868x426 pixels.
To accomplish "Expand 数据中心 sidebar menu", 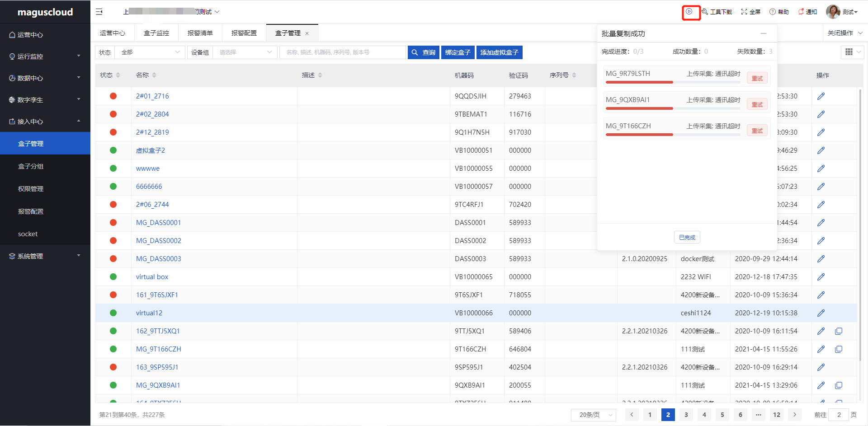I will [x=45, y=78].
